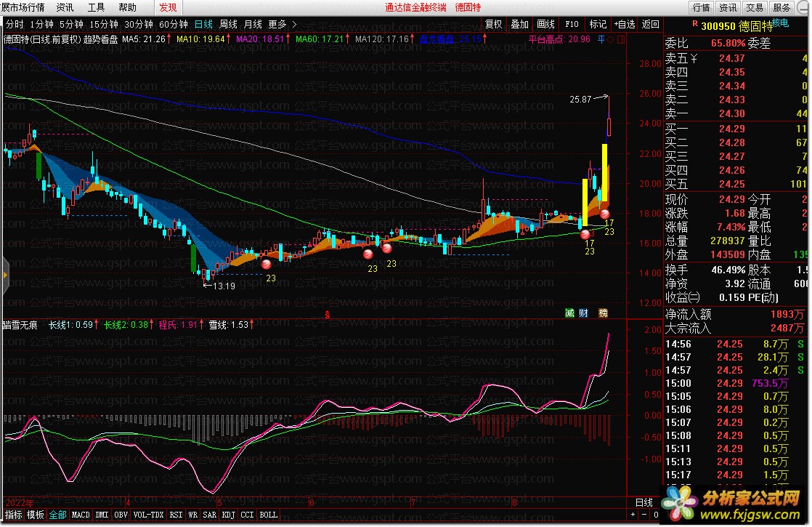This screenshot has width=812, height=527.
Task: Click the 画线 drawing toolbar button
Action: 546,25
